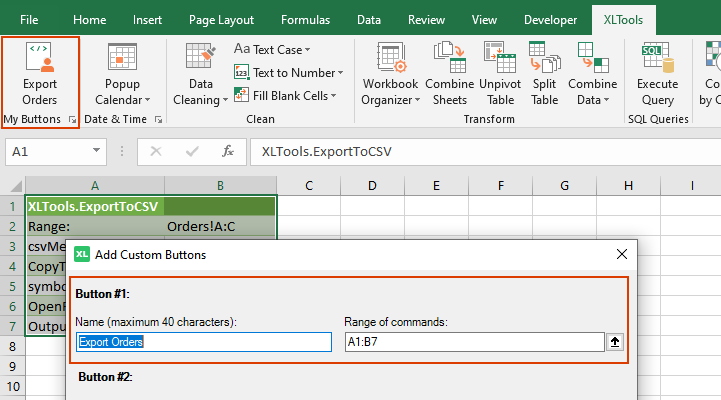This screenshot has width=721, height=400.
Task: Open Text to Number menu
Action: pyautogui.click(x=289, y=73)
